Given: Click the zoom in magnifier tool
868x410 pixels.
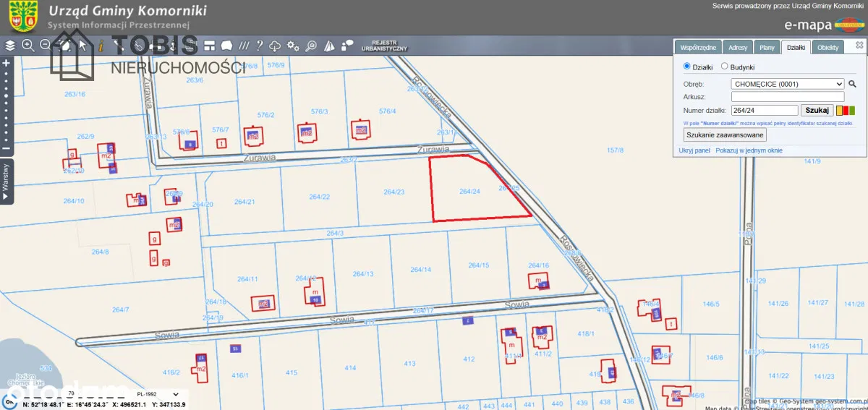Looking at the screenshot, I should pos(28,46).
